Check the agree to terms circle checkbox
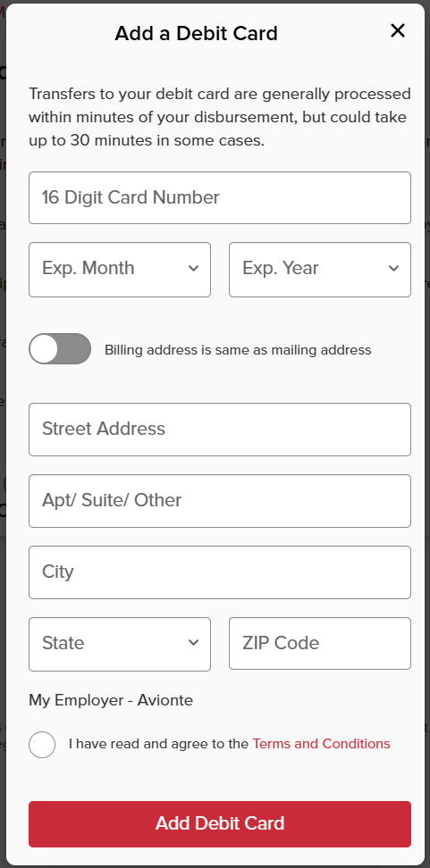The height and width of the screenshot is (868, 430). click(42, 745)
